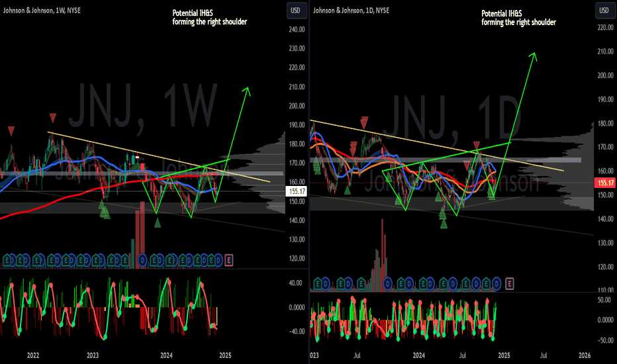Select the red down-triangle signal above the mid-2024 daily peak

click(477, 145)
